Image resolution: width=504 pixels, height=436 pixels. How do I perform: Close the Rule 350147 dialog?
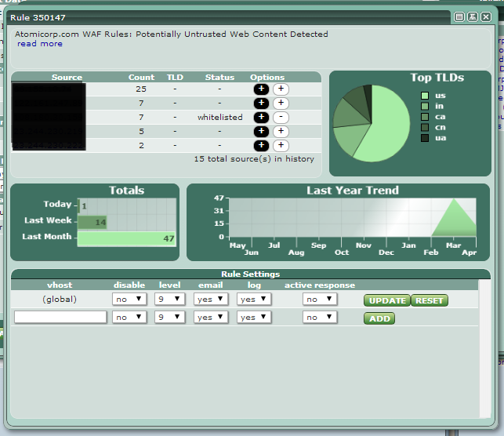(486, 17)
